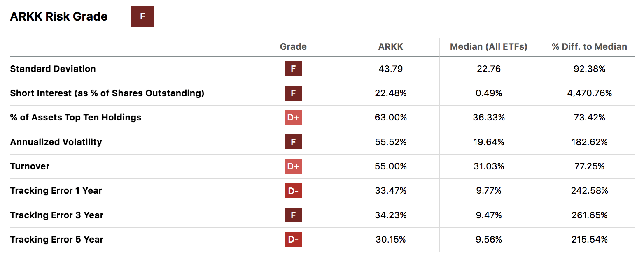Click the ARKK column header
Screen dimensions: 644x259
pos(391,46)
